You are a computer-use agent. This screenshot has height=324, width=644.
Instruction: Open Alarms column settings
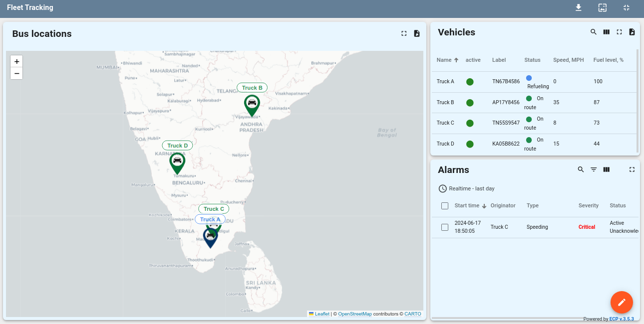606,169
